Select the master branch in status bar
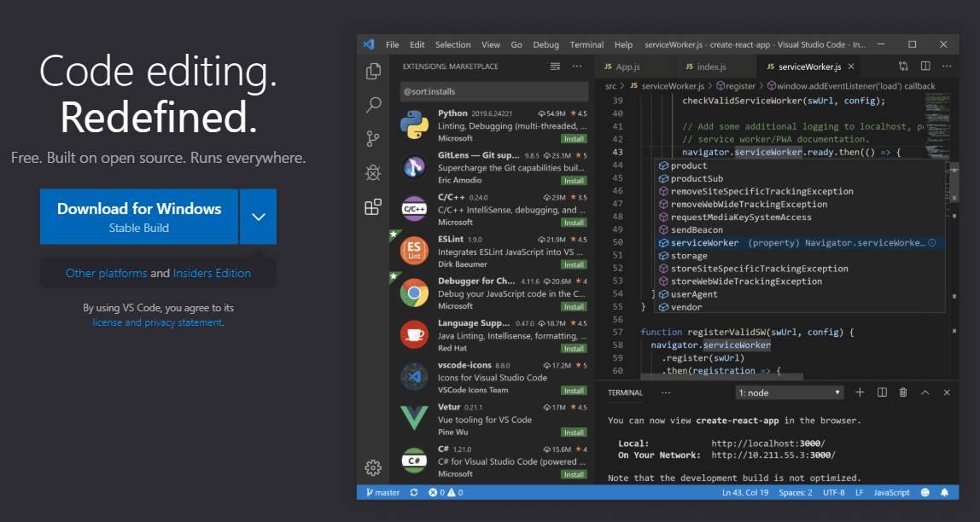The height and width of the screenshot is (522, 980). tap(382, 492)
